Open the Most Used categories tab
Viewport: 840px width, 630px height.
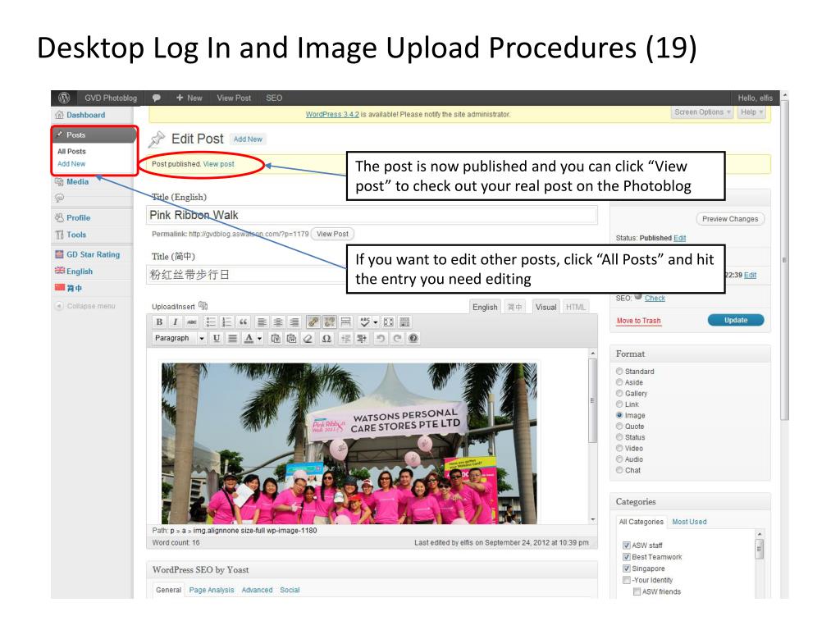(x=689, y=522)
